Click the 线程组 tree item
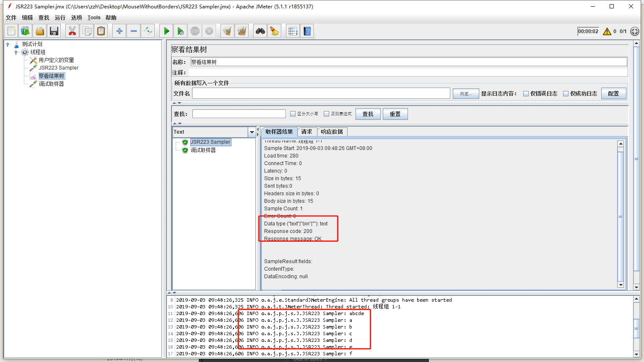 38,52
